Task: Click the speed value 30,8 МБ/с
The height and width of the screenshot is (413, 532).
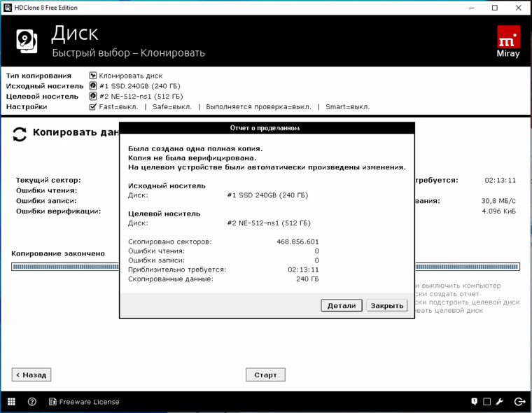Action: click(498, 201)
